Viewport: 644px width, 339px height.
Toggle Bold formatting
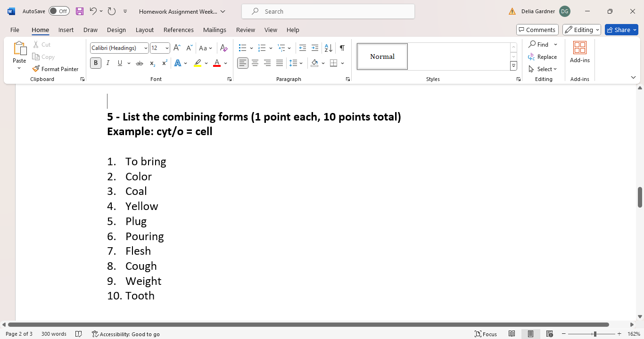coord(96,63)
